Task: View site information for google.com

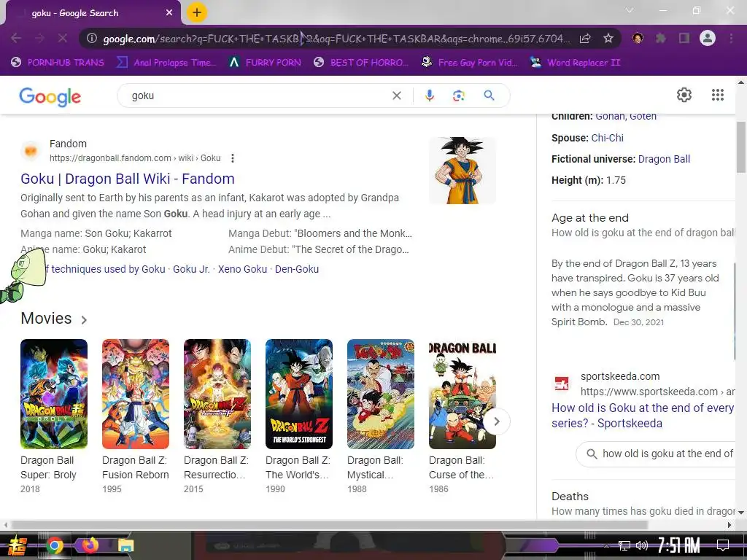Action: (91, 38)
